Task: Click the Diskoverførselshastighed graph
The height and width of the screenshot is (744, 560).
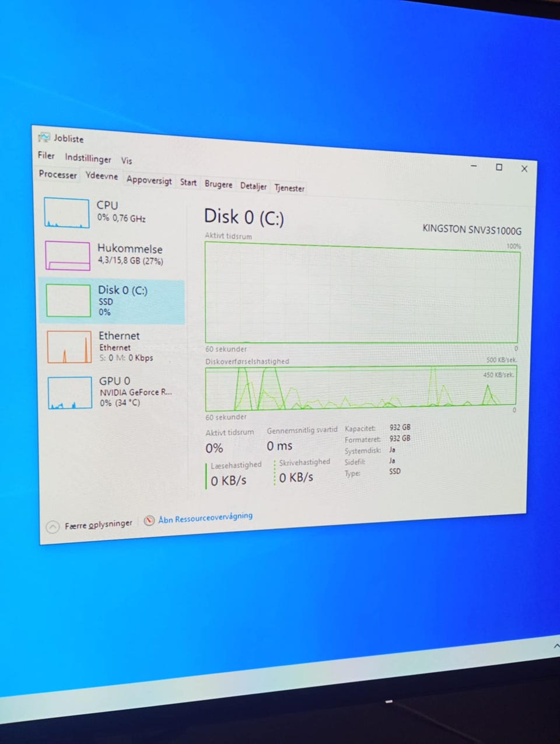Action: click(360, 389)
